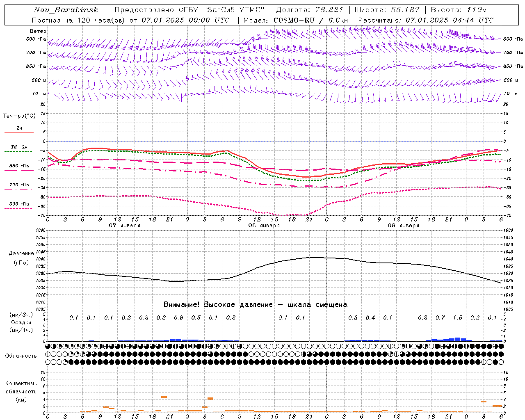This screenshot has width=525, height=420.
Task: Select the 'Предоставлено ФГБУ ЗапСиб УГМС' text
Action: 189,10
